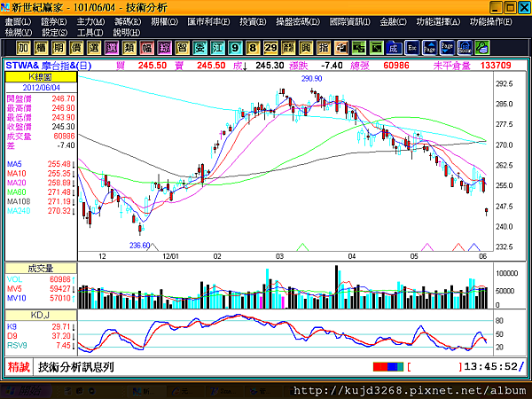This screenshot has height=399, width=532.
Task: Click the magenta triangle marker near 05
Action: (x=427, y=247)
